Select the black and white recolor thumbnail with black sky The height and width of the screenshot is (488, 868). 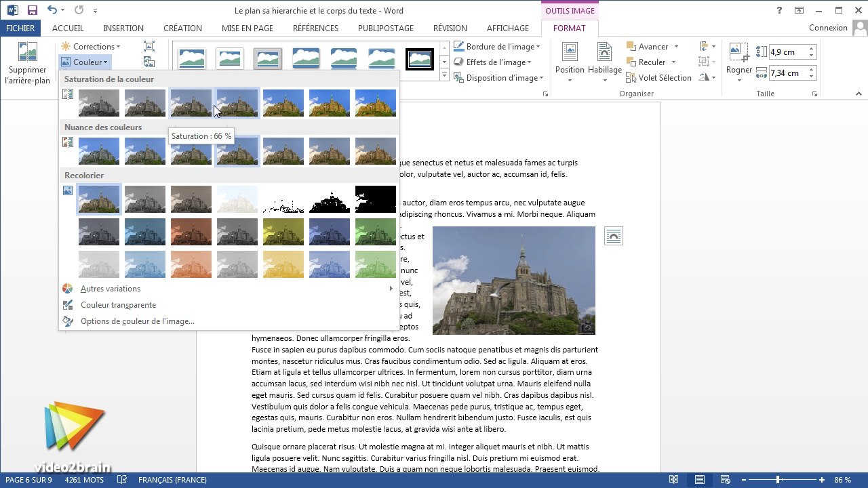tap(376, 199)
